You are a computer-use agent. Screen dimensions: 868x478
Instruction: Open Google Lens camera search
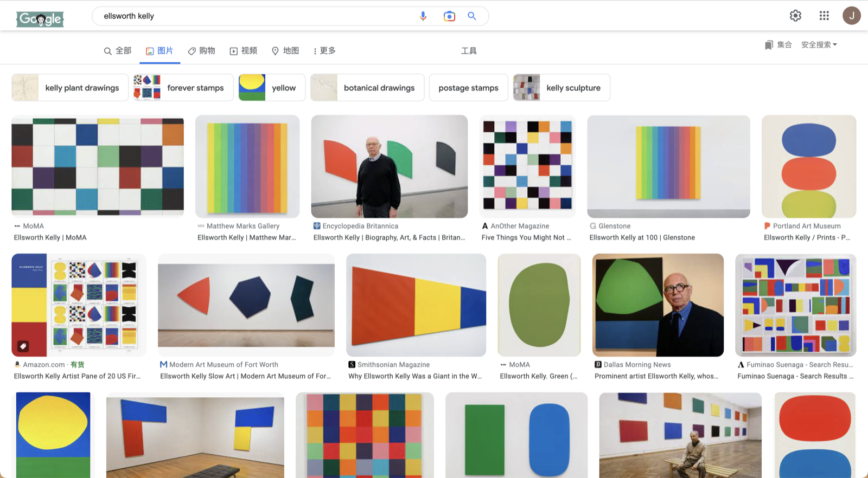(x=449, y=16)
